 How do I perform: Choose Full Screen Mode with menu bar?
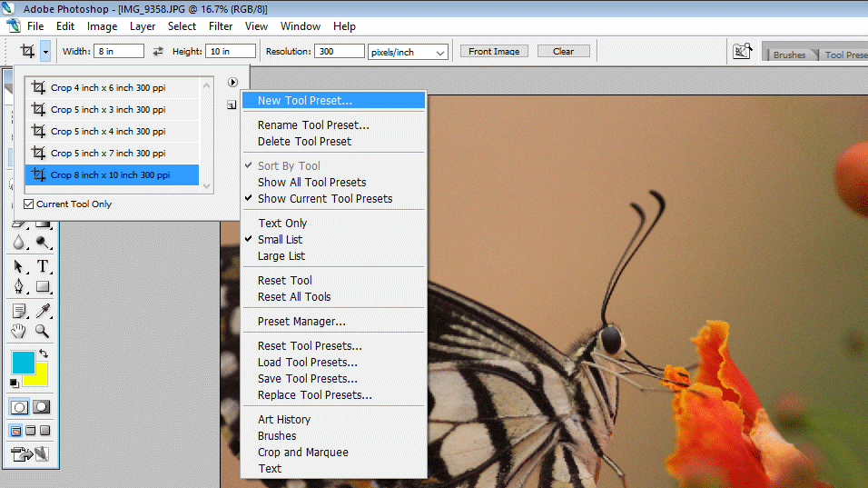tap(31, 431)
